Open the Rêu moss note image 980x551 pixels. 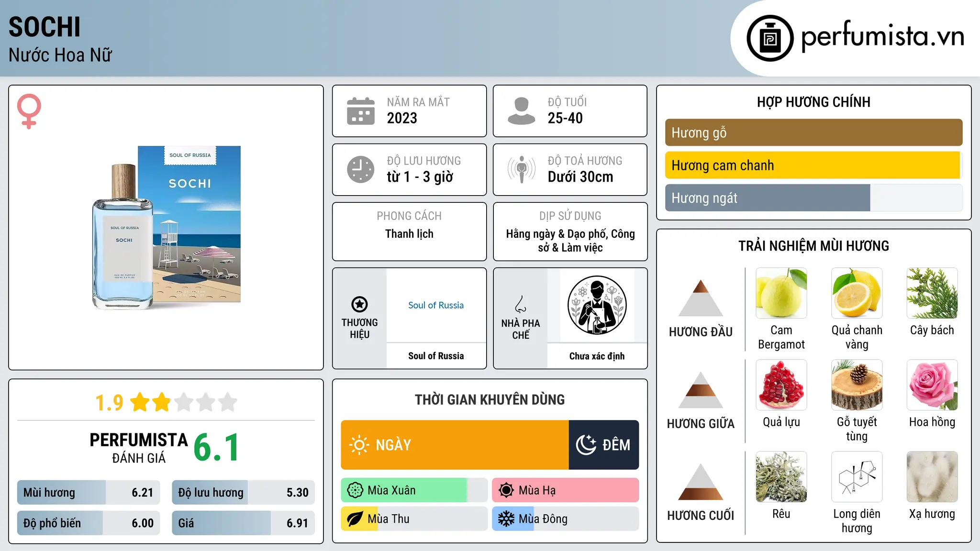point(781,477)
